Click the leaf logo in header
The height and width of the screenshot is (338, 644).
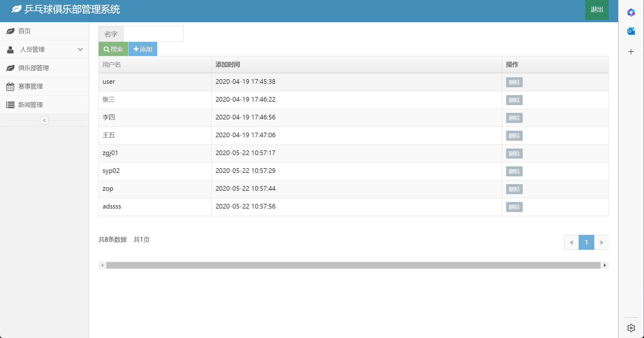16,9
